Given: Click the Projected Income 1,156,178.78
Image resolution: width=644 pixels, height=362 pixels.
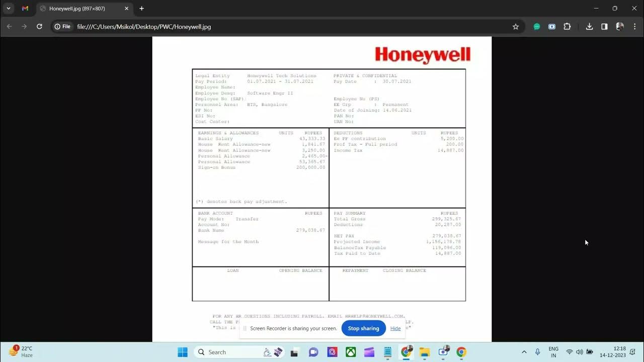Looking at the screenshot, I should [443, 242].
